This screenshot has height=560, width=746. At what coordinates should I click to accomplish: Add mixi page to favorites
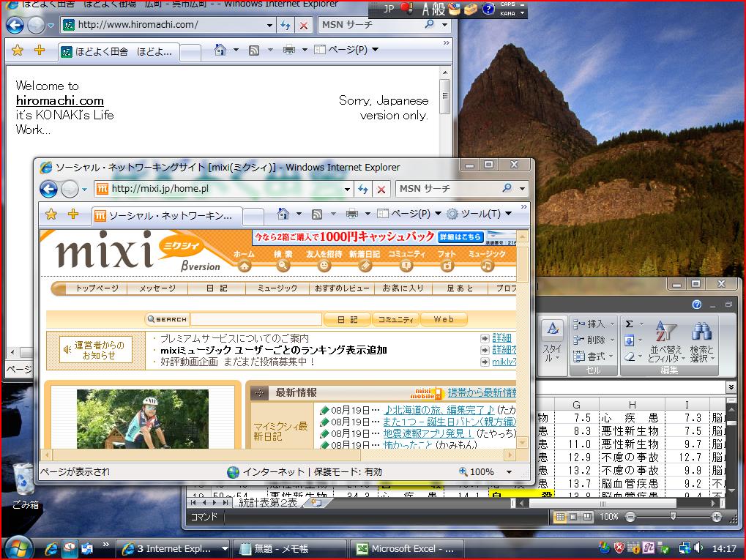pyautogui.click(x=73, y=214)
